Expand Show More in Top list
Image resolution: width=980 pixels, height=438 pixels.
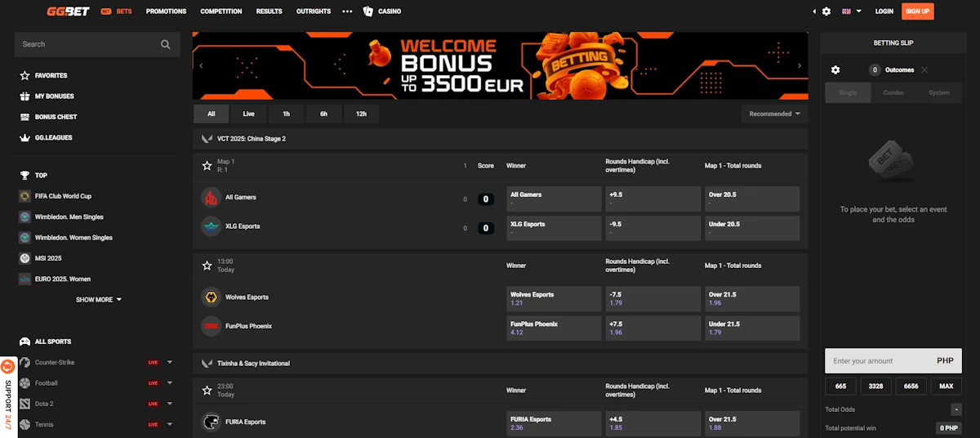(x=99, y=300)
